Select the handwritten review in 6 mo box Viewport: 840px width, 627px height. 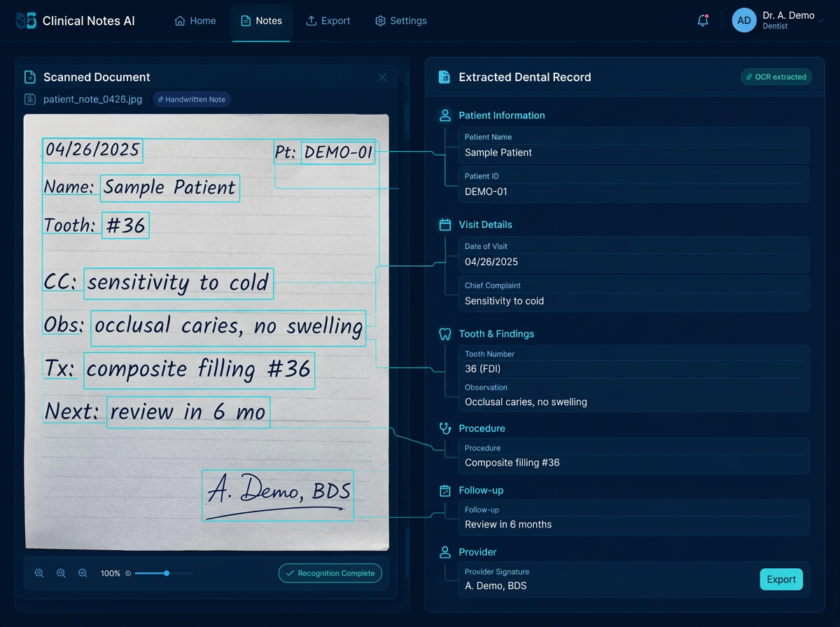pos(188,413)
